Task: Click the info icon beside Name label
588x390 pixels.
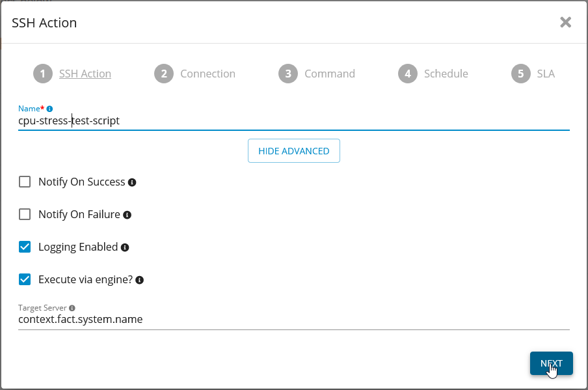Action: pyautogui.click(x=50, y=109)
